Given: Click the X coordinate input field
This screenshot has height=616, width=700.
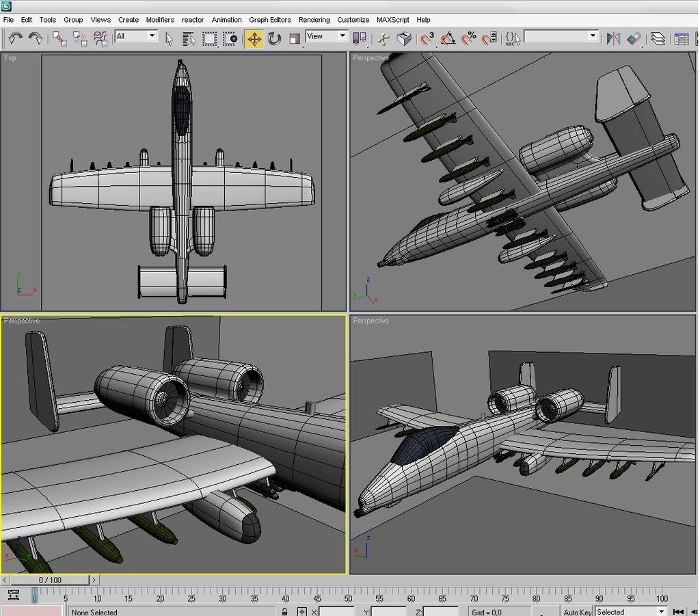Looking at the screenshot, I should pos(336,611).
